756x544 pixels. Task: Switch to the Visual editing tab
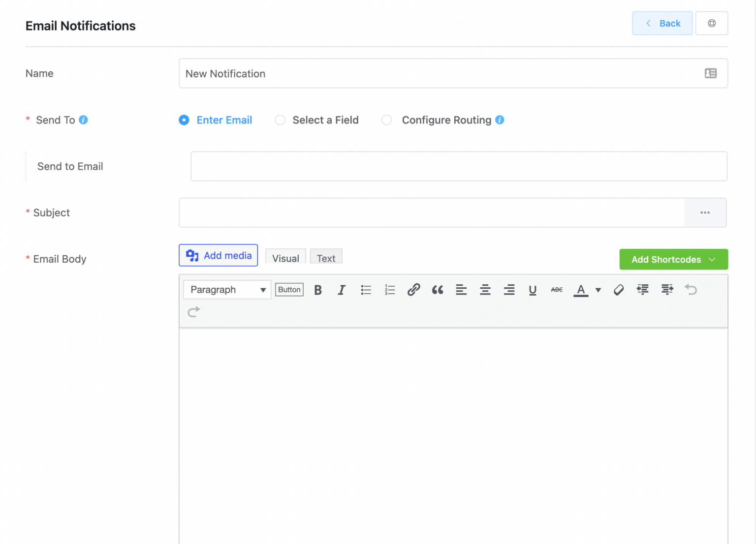(285, 258)
